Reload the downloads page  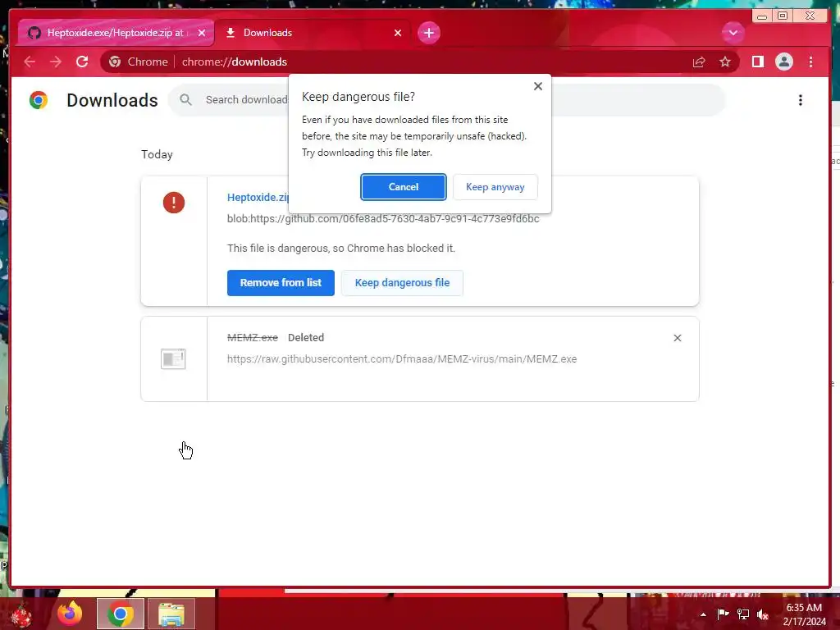click(x=82, y=62)
